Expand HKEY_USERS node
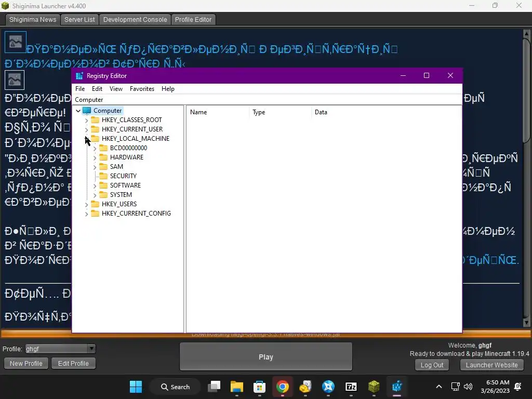This screenshot has width=532, height=399. point(87,204)
